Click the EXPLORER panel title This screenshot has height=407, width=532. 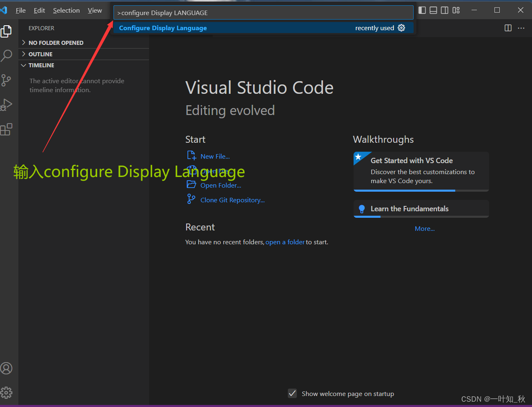tap(41, 28)
